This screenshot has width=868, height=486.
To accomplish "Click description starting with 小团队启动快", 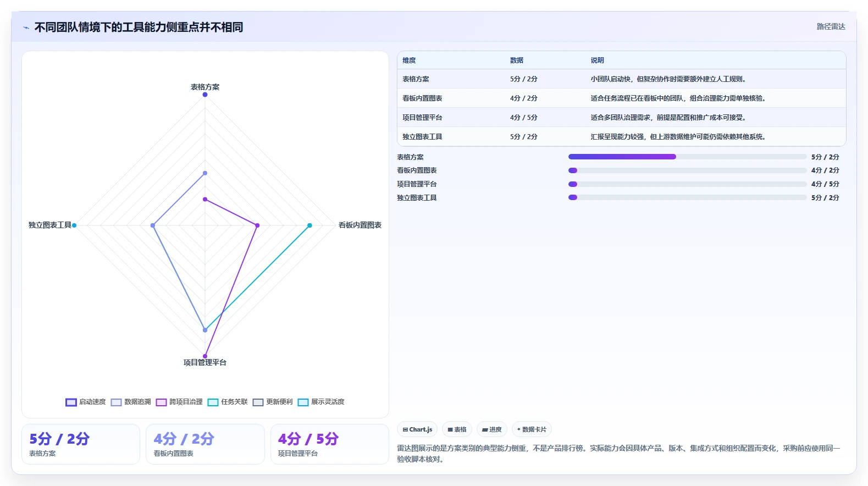I will (670, 79).
